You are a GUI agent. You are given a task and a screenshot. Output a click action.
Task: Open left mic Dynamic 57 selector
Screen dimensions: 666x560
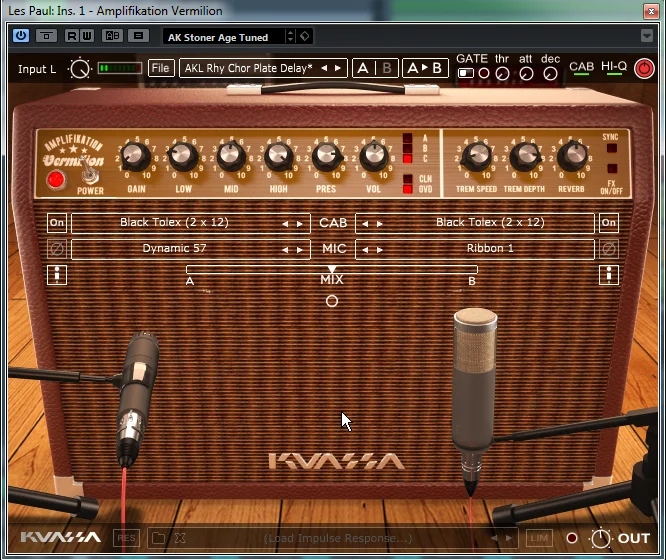174,249
